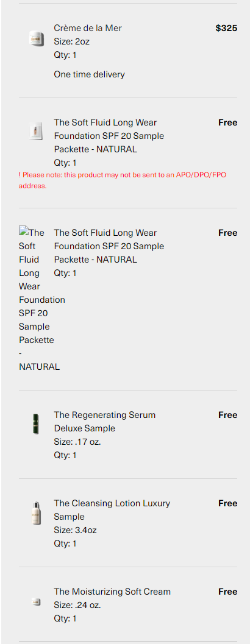
Task: Click the Soft Fluid Foundation packette thumbnail
Action: [36, 132]
